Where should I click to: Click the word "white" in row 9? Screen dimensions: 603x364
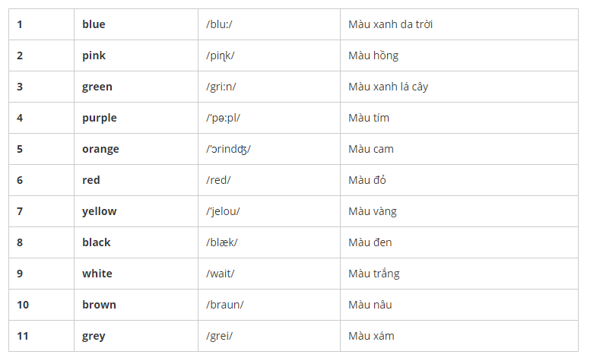tap(97, 274)
